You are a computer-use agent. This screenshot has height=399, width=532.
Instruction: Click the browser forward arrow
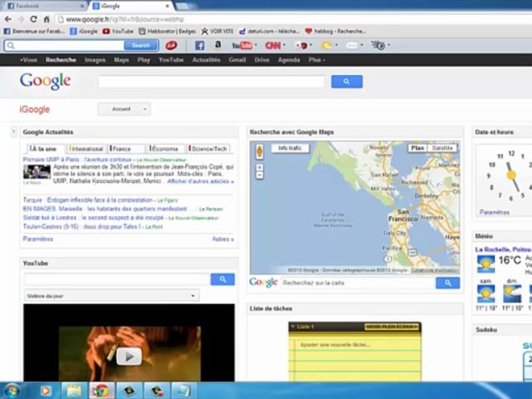(x=21, y=19)
